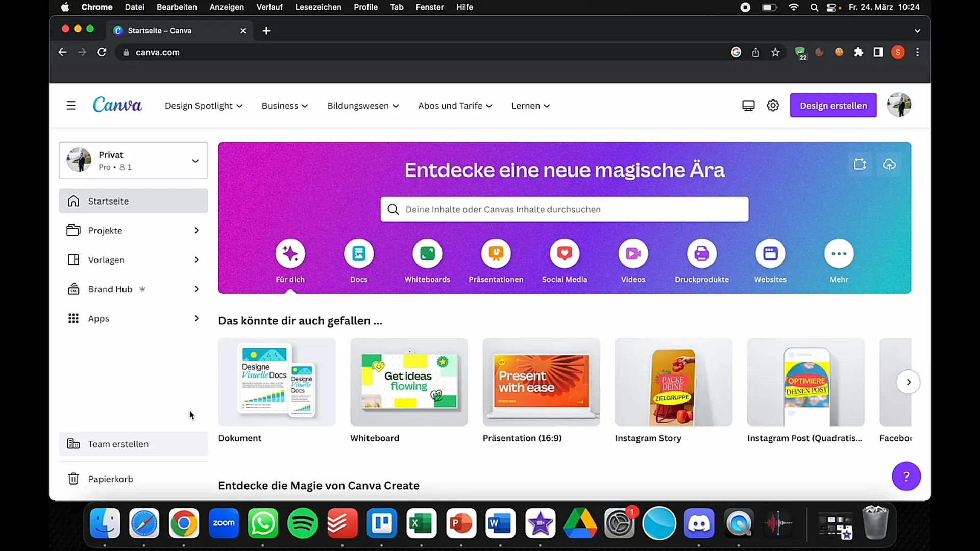Select the Präsentationen category icon
This screenshot has height=551, width=980.
(x=497, y=254)
